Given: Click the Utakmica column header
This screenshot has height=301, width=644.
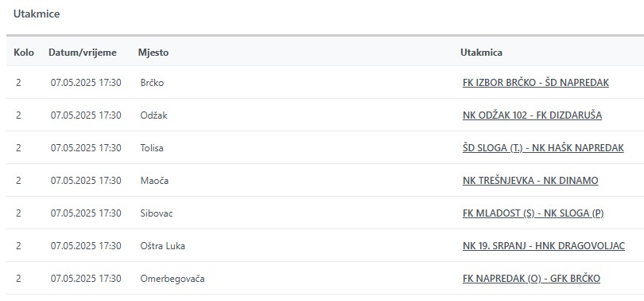Looking at the screenshot, I should [481, 53].
